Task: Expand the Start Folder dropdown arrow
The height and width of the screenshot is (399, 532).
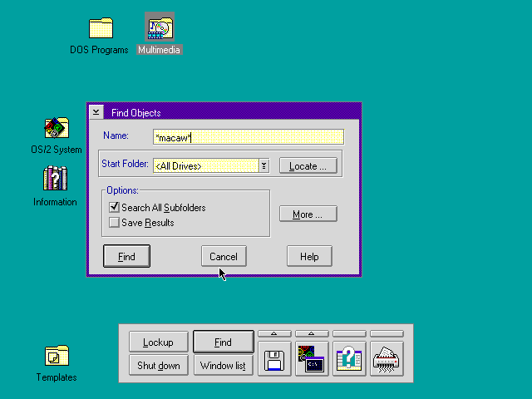Action: [264, 166]
